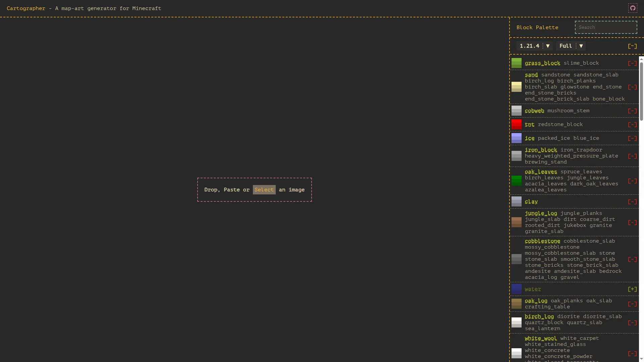Disable the cobblestone color row

point(632,259)
